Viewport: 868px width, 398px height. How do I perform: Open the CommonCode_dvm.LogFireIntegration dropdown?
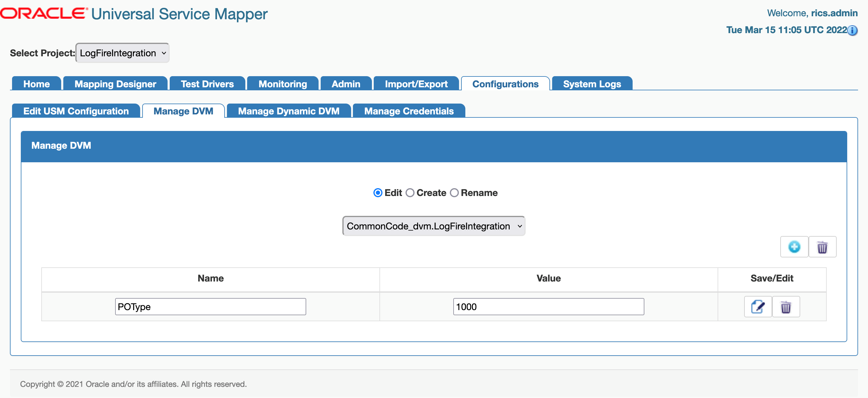tap(434, 226)
